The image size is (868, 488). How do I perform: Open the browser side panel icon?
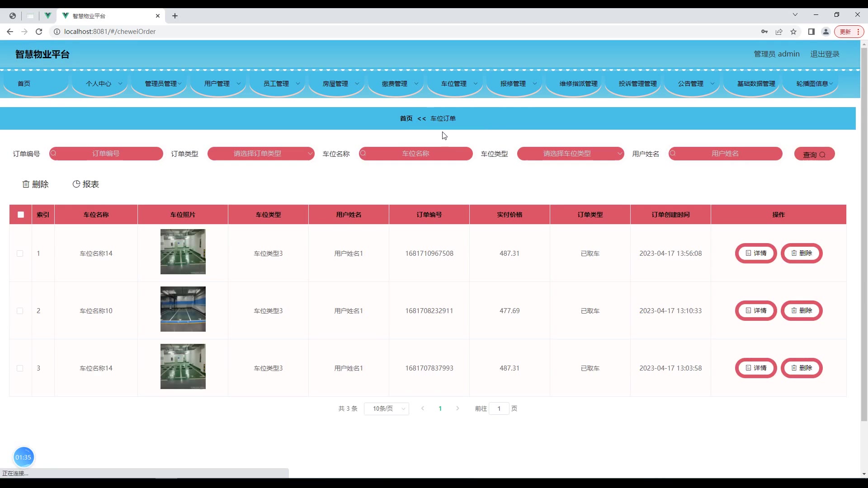[x=811, y=32]
